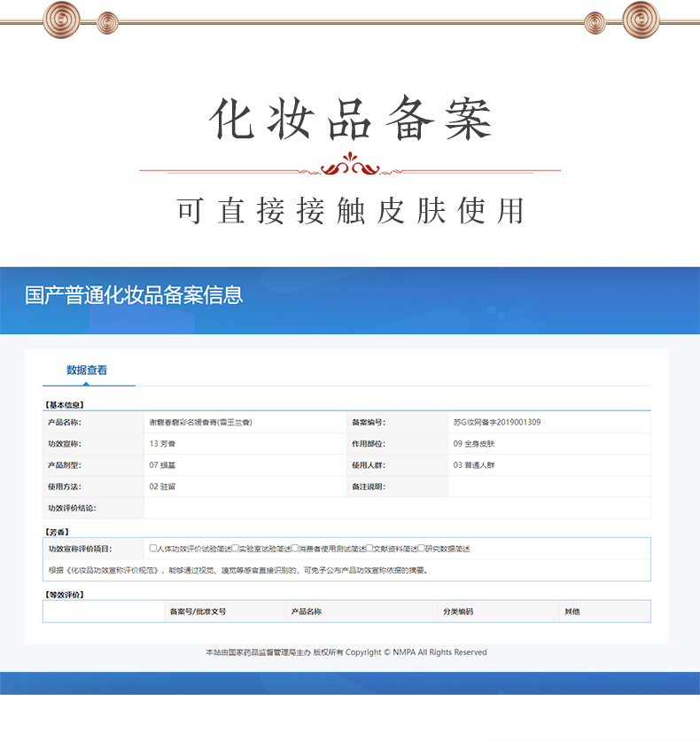700x741 pixels.
Task: Click the red flourish divider under 化妆品备案
Action: pyautogui.click(x=350, y=167)
